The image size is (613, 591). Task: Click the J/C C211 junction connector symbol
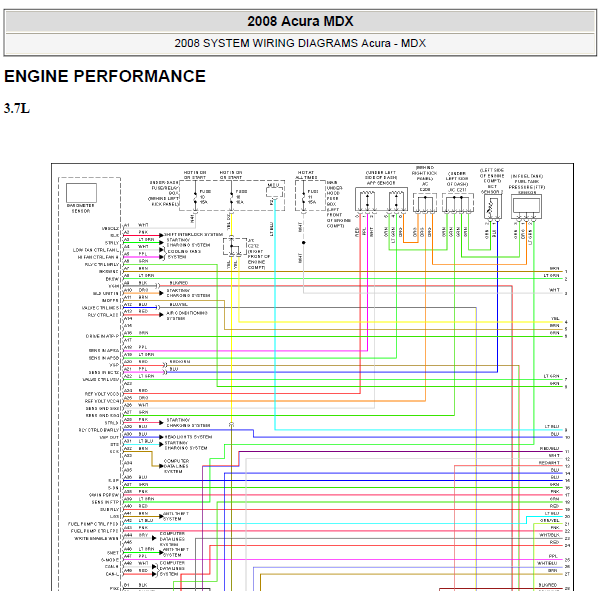tap(458, 202)
